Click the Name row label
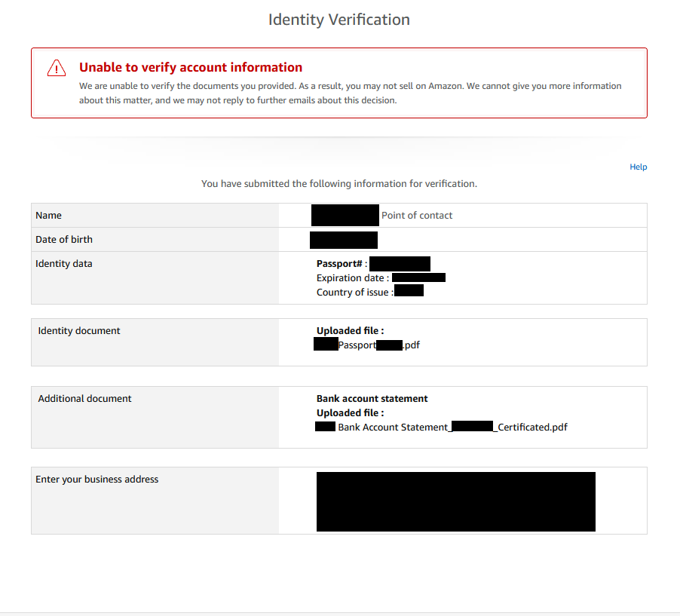 point(48,215)
